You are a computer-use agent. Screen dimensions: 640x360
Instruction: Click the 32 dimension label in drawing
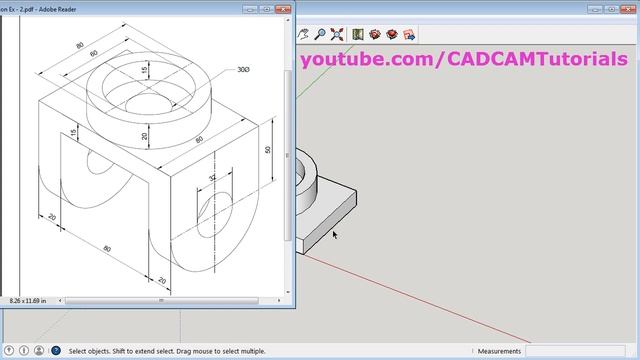click(212, 178)
